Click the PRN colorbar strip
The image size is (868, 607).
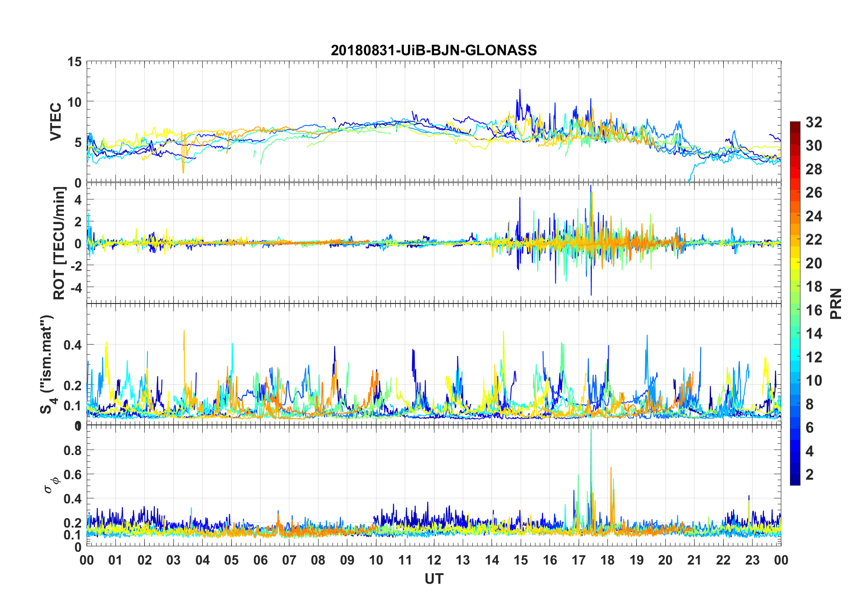click(795, 303)
